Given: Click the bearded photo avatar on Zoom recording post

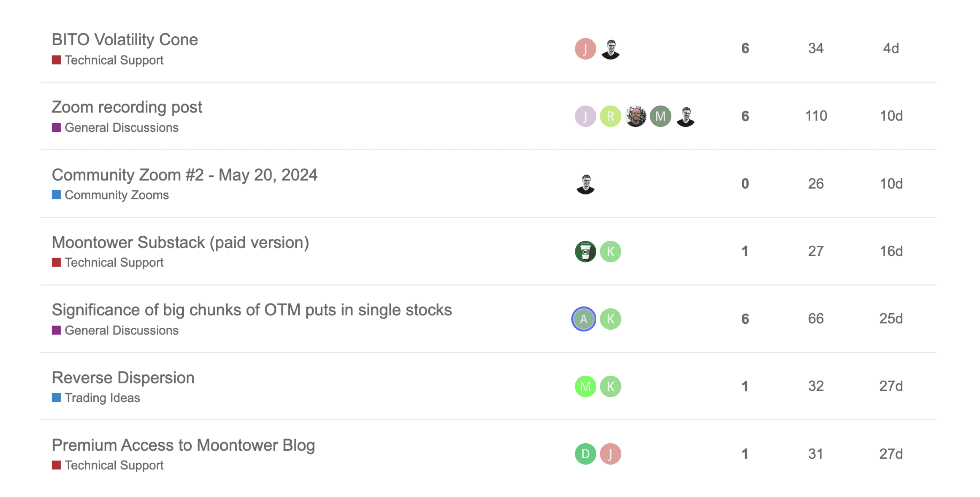Looking at the screenshot, I should point(635,116).
